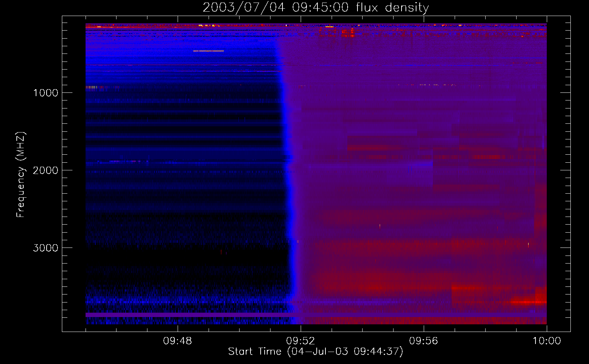Click the 2000 frequency tick label

coord(46,170)
